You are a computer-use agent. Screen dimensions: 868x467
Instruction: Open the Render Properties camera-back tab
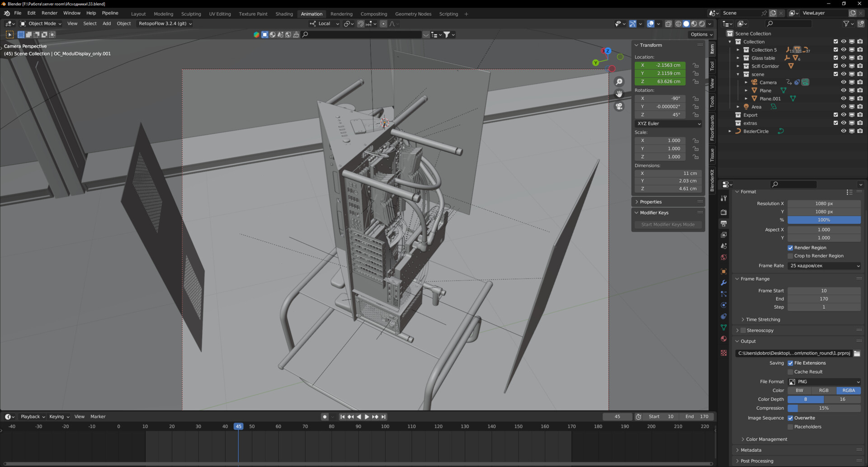723,212
